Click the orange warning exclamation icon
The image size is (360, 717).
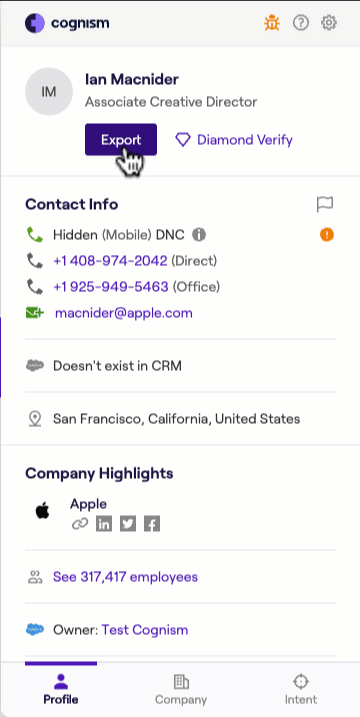click(327, 235)
